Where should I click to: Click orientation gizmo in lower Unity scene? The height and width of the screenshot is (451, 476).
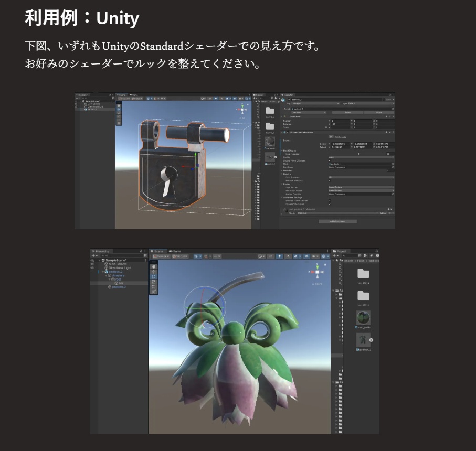tap(317, 272)
